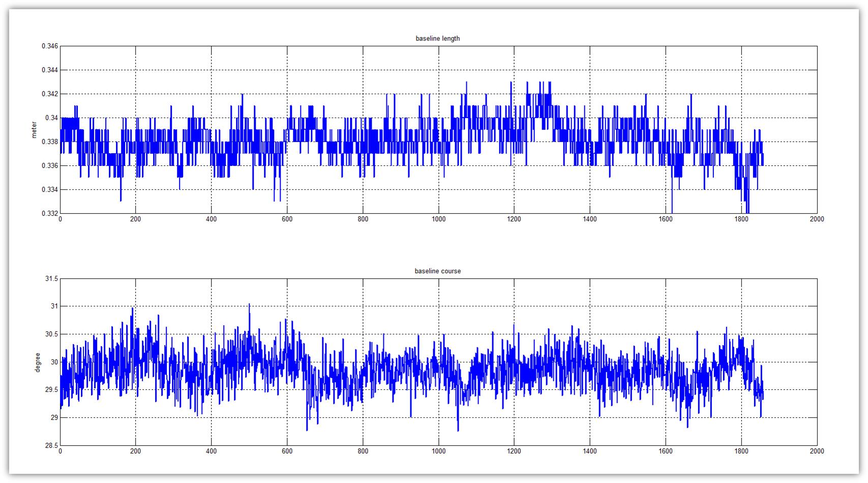Click the 0.346 tick label on top plot

point(50,46)
